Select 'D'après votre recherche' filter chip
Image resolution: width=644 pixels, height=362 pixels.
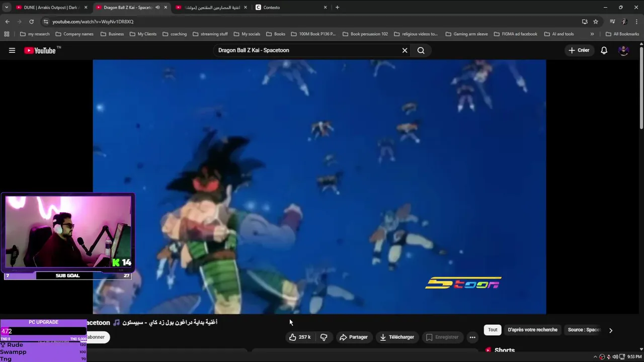coord(532,330)
